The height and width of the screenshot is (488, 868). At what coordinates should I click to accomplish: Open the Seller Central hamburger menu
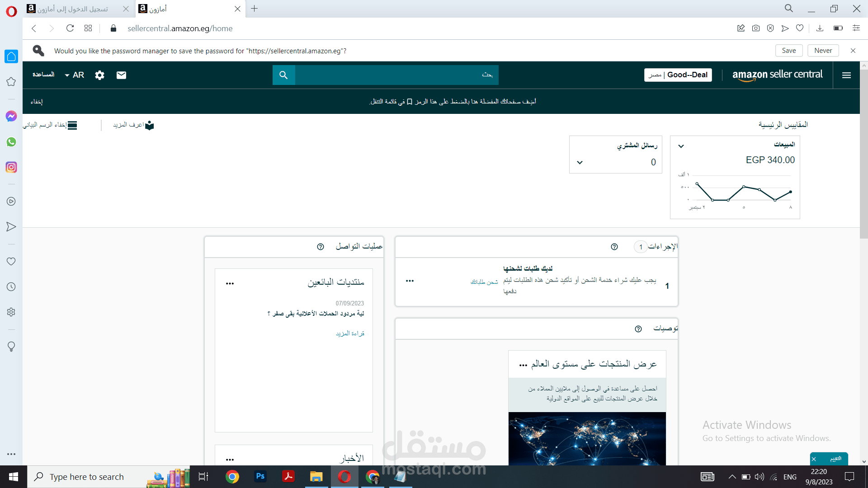click(847, 75)
